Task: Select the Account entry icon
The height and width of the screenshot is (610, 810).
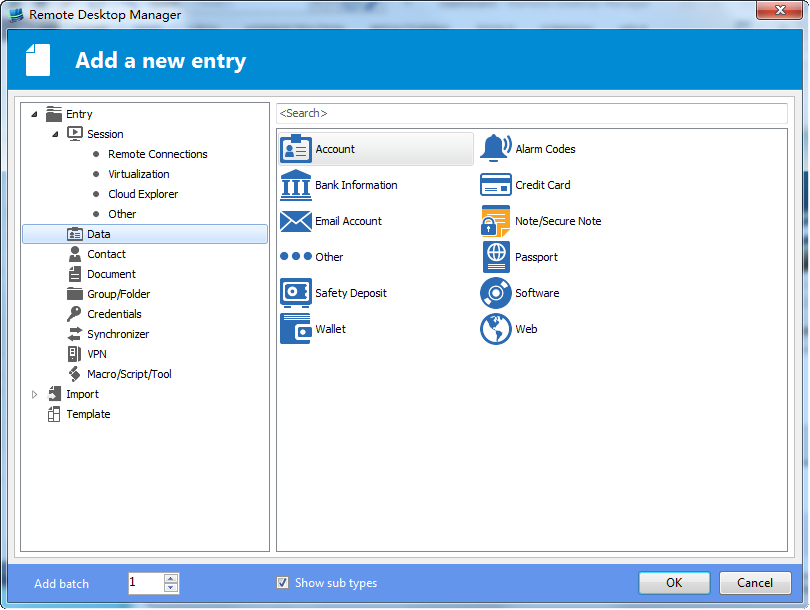Action: pos(296,149)
